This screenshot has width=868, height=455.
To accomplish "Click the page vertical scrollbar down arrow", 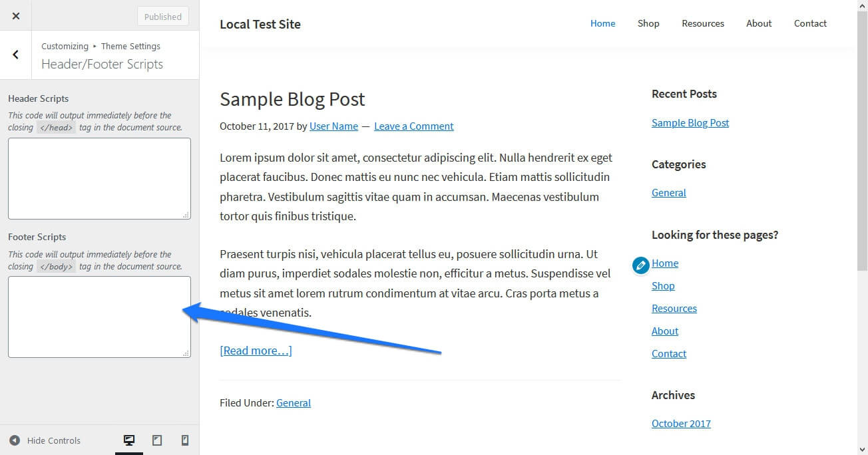I will click(x=862, y=449).
